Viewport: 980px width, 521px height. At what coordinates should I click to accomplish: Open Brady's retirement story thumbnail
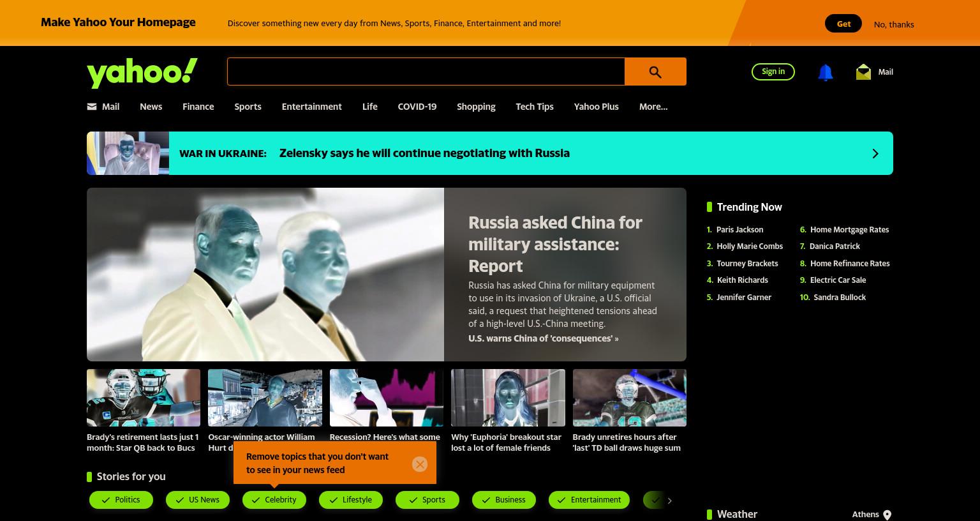(x=144, y=398)
